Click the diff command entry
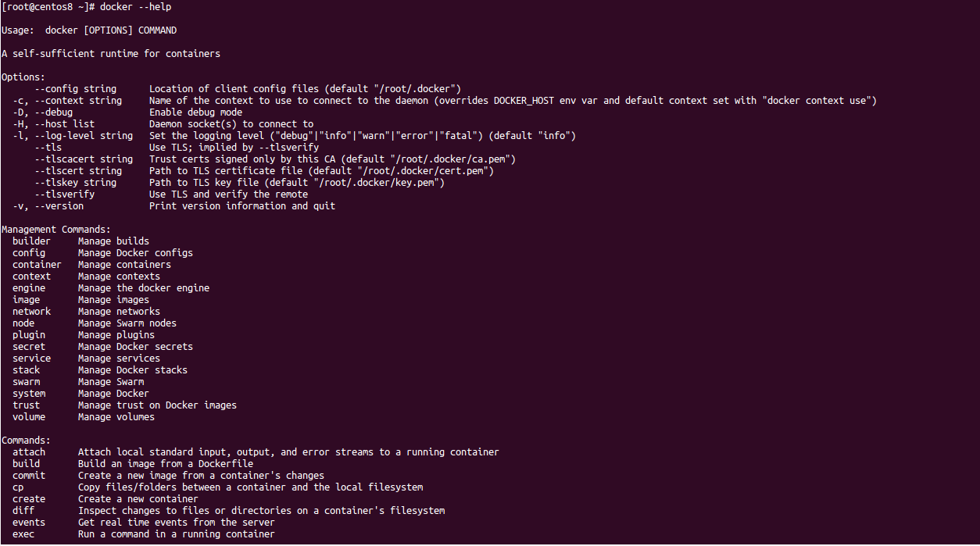 [23, 511]
